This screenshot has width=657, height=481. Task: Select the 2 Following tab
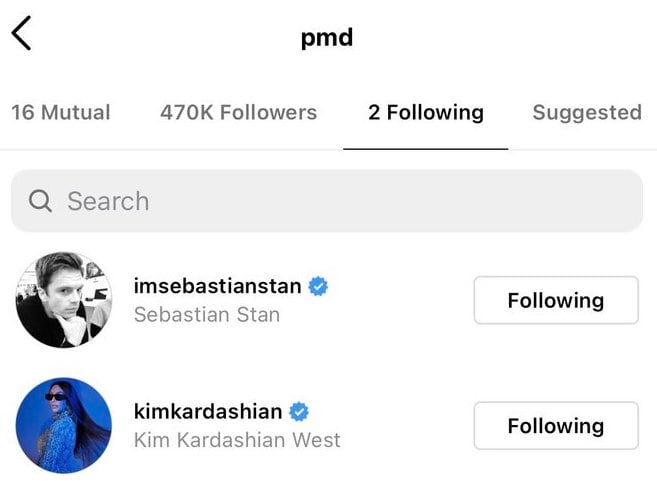[425, 113]
